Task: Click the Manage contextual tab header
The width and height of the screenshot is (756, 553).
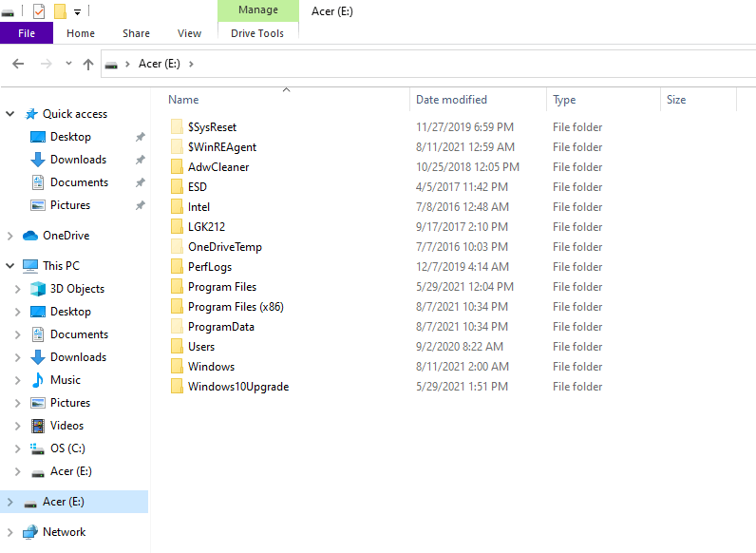Action: 258,10
